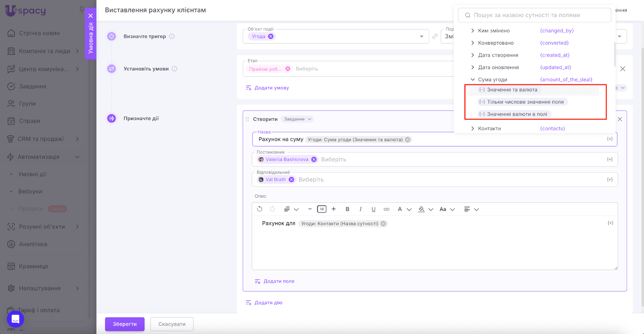The image size is (644, 334).
Task: Click the undo icon in description editor
Action: click(x=260, y=209)
